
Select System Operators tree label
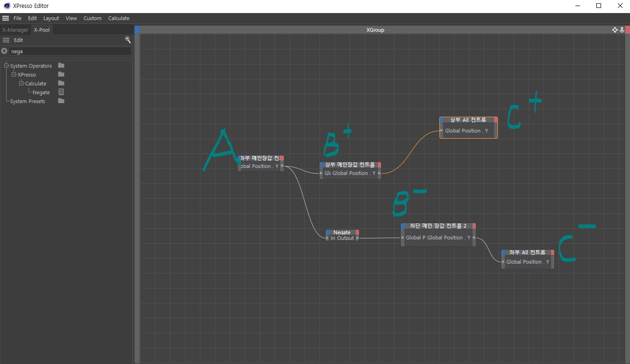(x=31, y=66)
